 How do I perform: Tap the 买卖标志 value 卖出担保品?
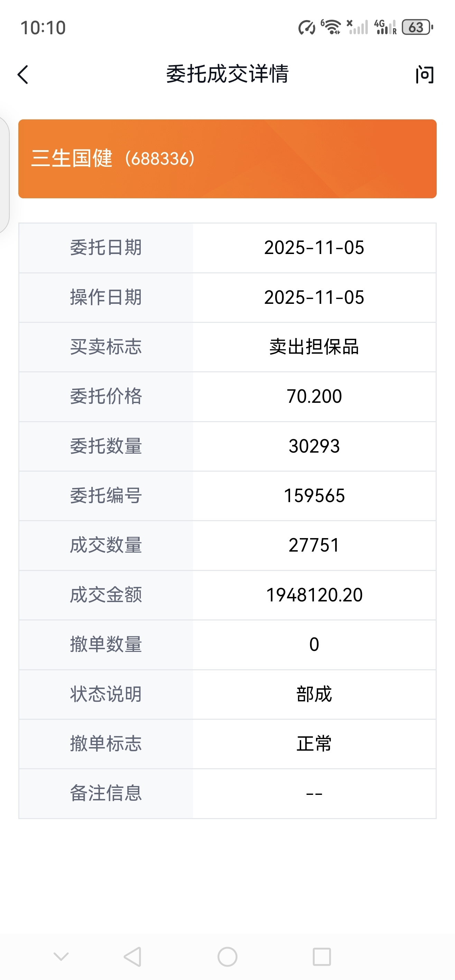(x=314, y=347)
